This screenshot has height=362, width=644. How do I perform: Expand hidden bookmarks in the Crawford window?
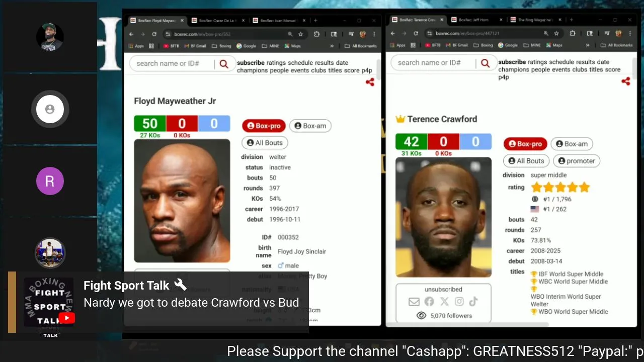coord(587,45)
